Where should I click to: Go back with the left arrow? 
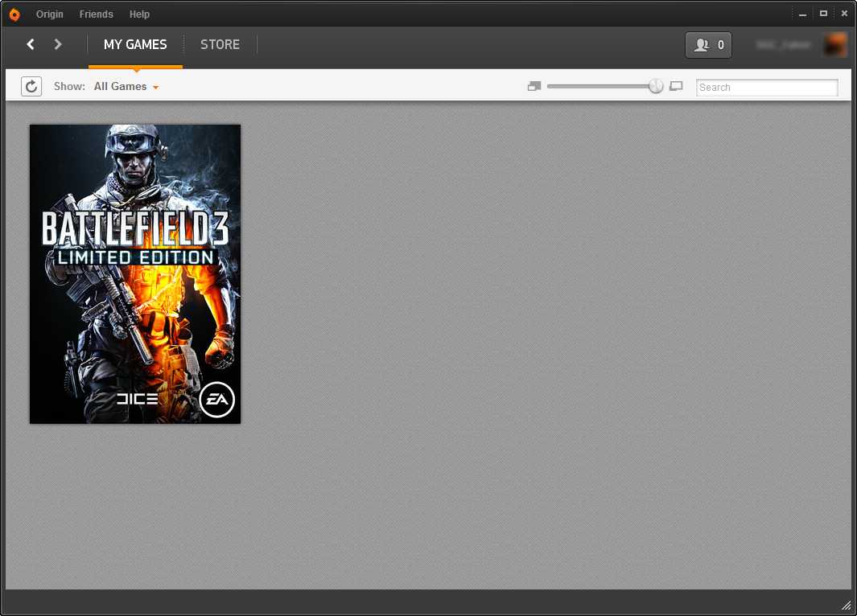tap(31, 44)
